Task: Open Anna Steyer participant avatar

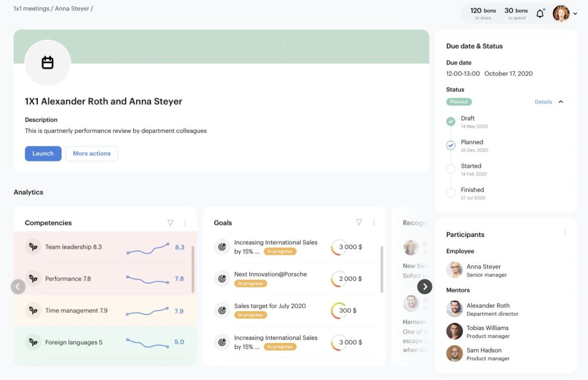Action: click(x=454, y=270)
